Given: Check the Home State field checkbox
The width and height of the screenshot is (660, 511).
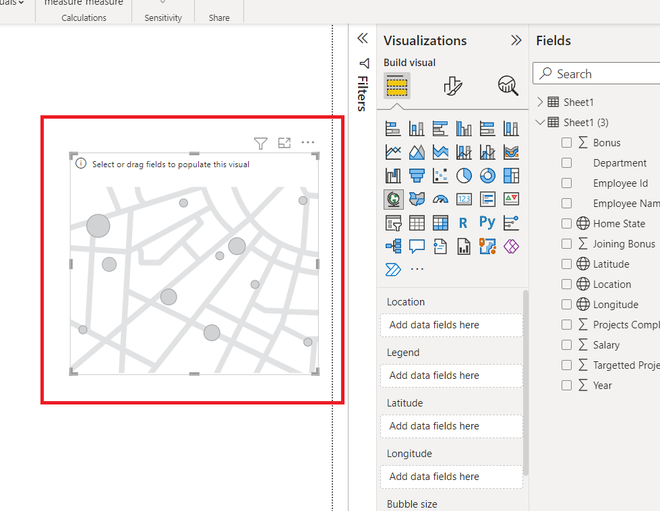Looking at the screenshot, I should coord(567,224).
